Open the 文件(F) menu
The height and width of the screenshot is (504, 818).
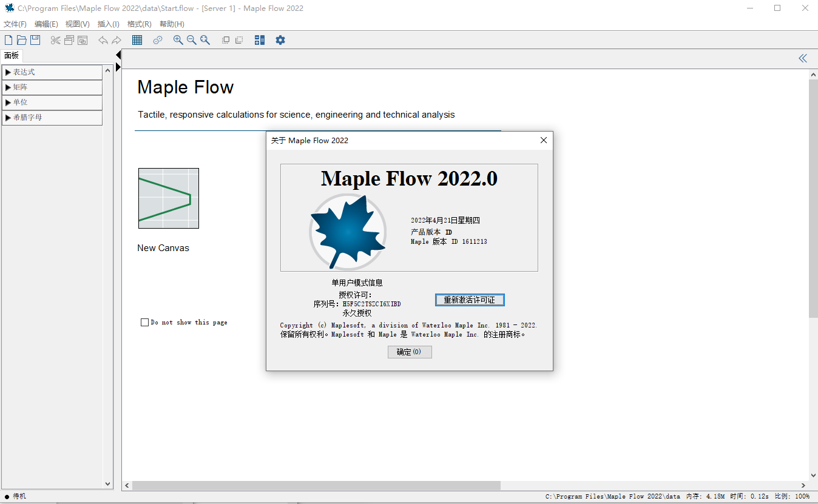pyautogui.click(x=15, y=24)
